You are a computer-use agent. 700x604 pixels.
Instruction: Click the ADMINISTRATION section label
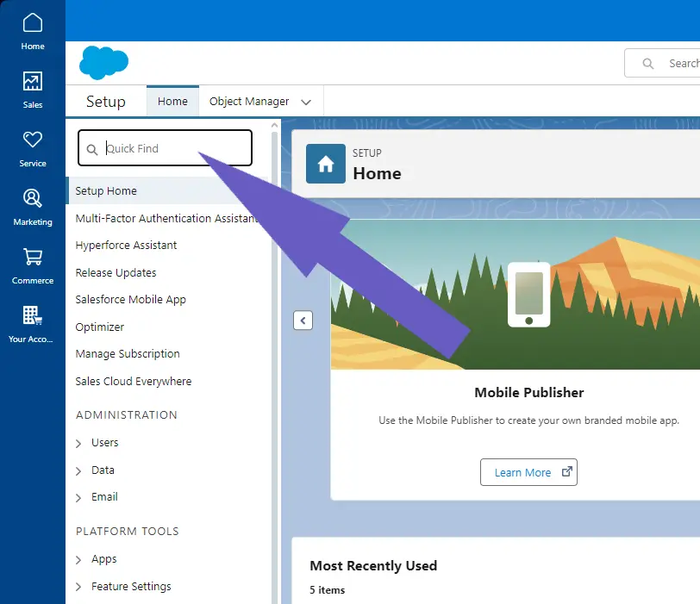127,414
